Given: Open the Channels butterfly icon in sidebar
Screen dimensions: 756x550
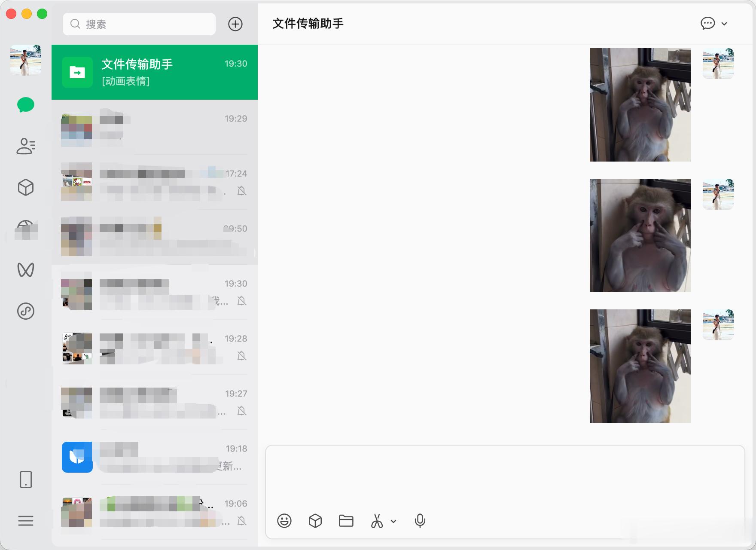Looking at the screenshot, I should point(26,270).
